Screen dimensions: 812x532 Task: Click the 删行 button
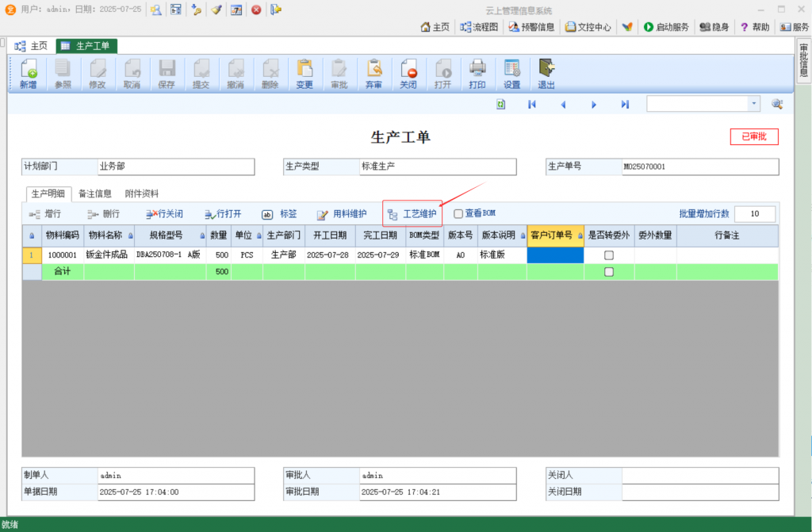[104, 214]
